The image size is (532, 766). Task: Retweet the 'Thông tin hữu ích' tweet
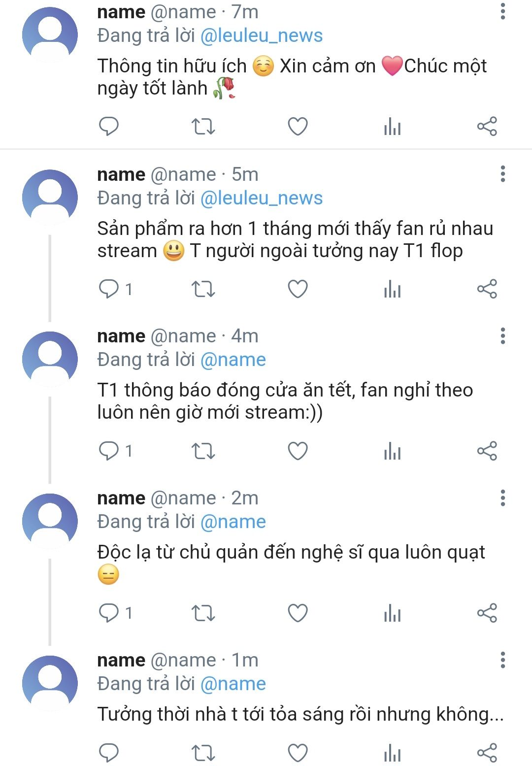coord(203,127)
